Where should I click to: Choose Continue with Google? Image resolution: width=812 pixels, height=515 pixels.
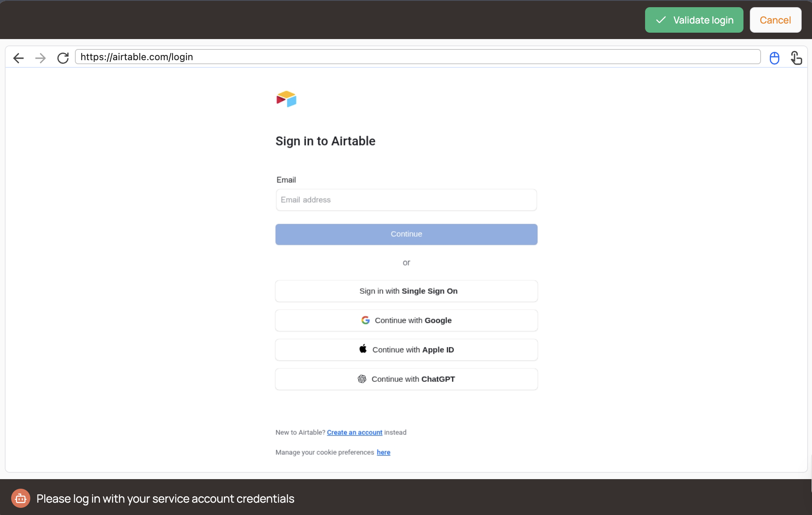pyautogui.click(x=406, y=320)
